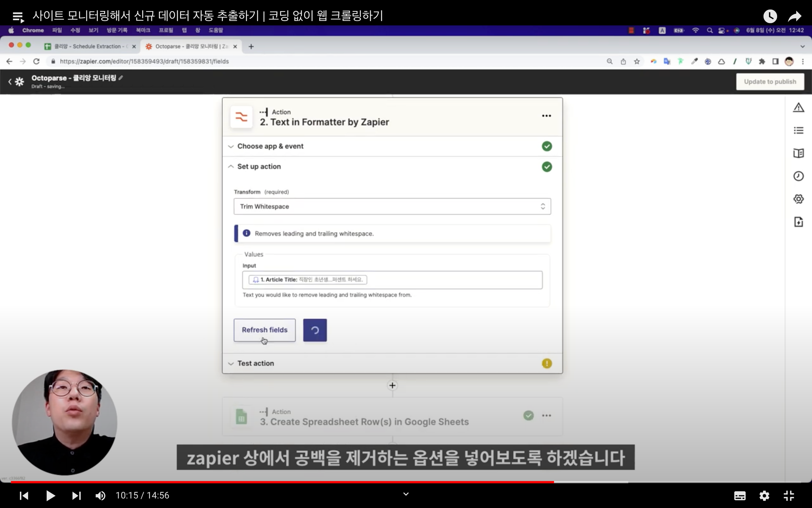812x508 pixels.
Task: Open step 3 Google Sheets three-dot menu
Action: tap(546, 416)
